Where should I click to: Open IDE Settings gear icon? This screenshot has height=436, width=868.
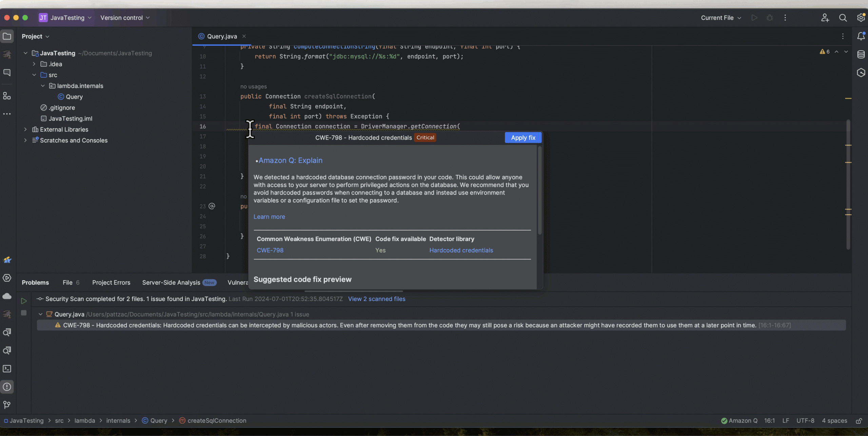point(861,18)
